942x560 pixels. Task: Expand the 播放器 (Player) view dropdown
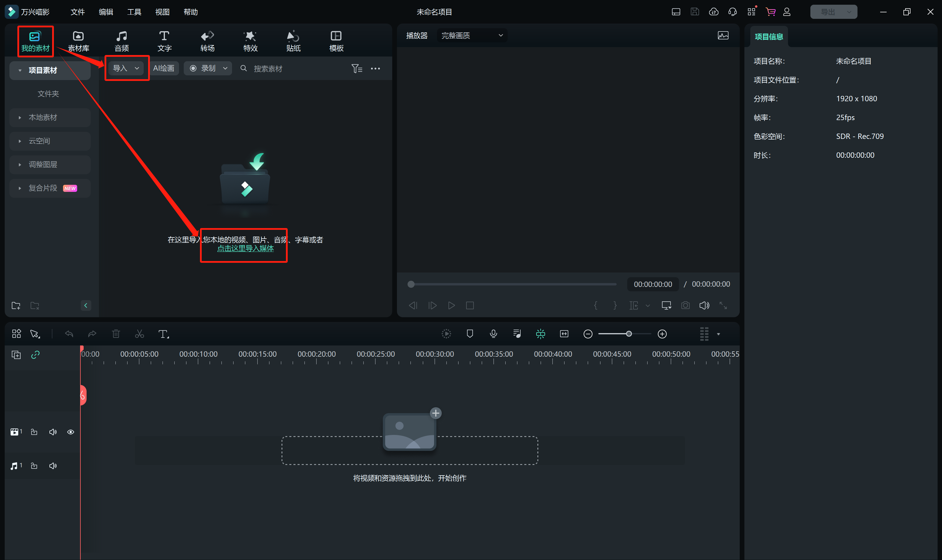(x=500, y=36)
